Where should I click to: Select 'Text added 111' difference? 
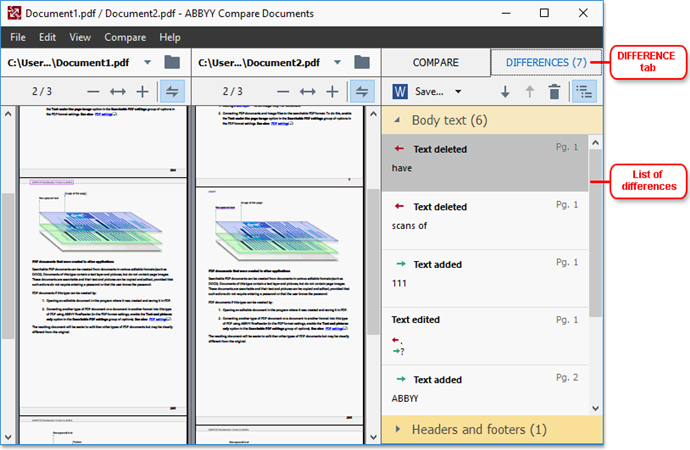tap(485, 278)
